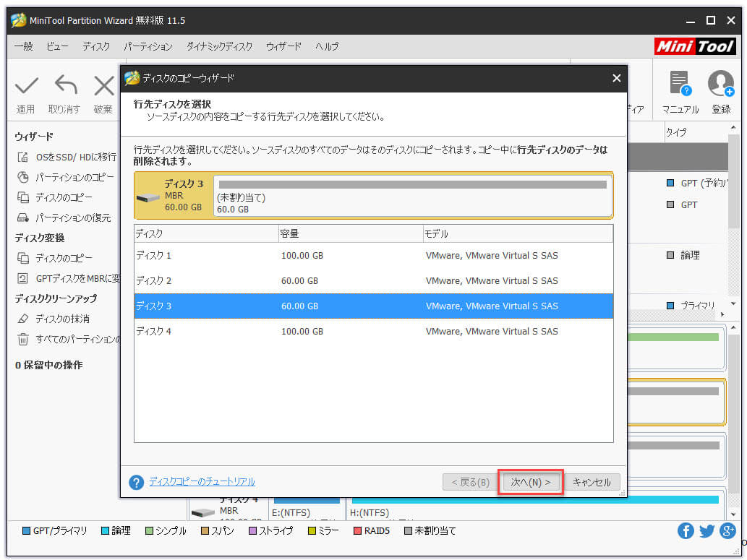Open the 一般 menu
This screenshot has width=747, height=560.
pos(23,46)
